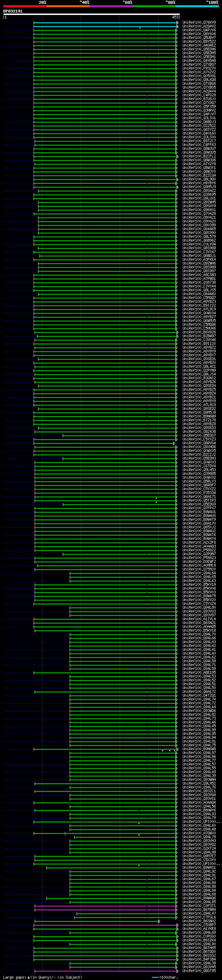Open hit UniRef100_Q2P9N7
This screenshot has height=980, width=222.
tap(199, 554)
